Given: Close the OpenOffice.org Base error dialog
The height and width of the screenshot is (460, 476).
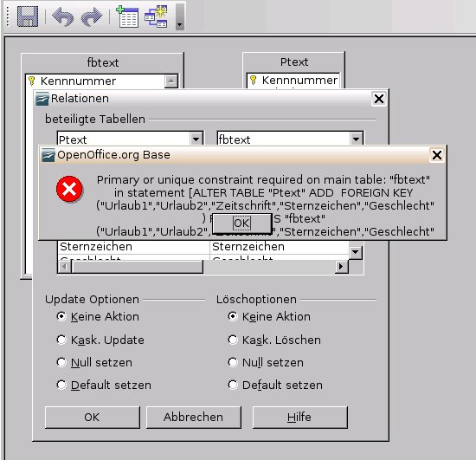Looking at the screenshot, I should coord(437,155).
